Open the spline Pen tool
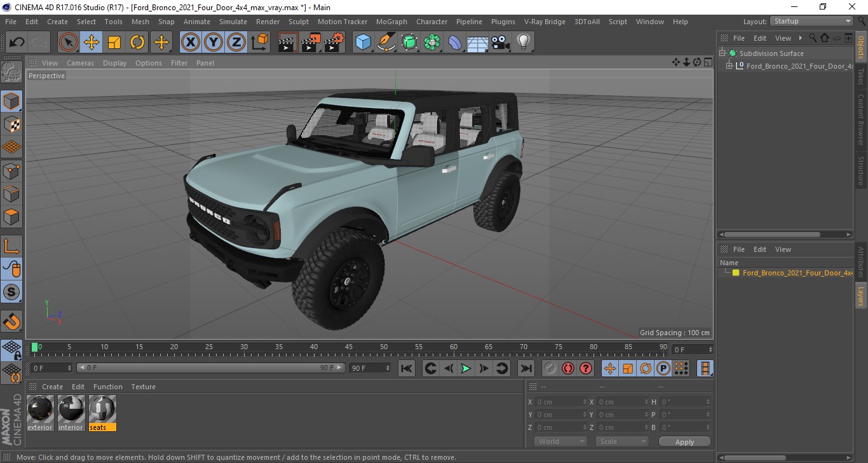868x463 pixels. tap(386, 43)
